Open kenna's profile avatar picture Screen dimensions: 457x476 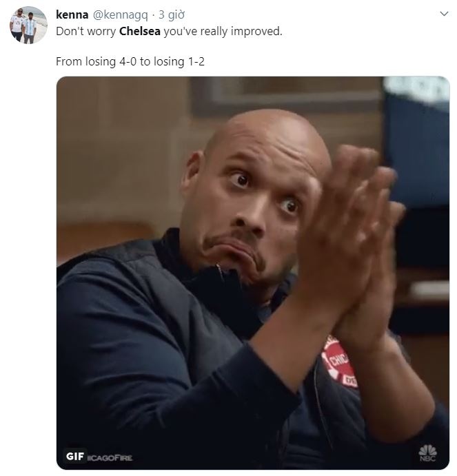[28, 25]
